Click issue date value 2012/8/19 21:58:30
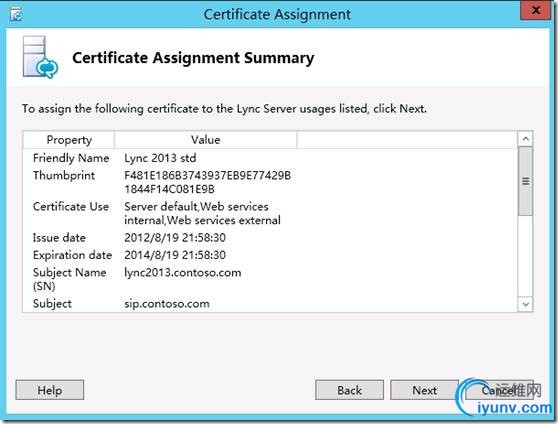Viewport: 558px width, 424px height. tap(175, 238)
